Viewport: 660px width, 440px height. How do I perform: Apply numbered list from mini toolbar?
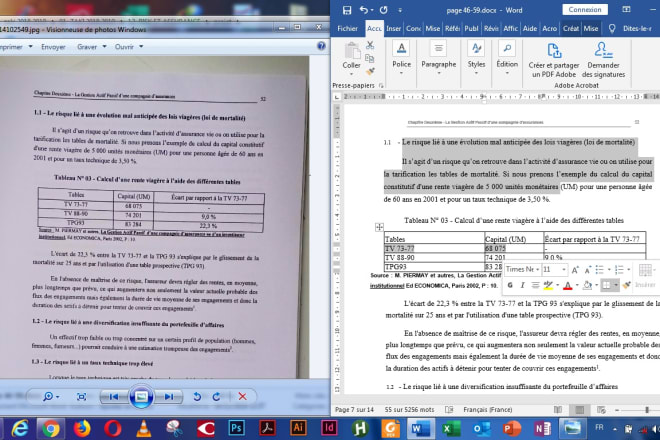(619, 270)
